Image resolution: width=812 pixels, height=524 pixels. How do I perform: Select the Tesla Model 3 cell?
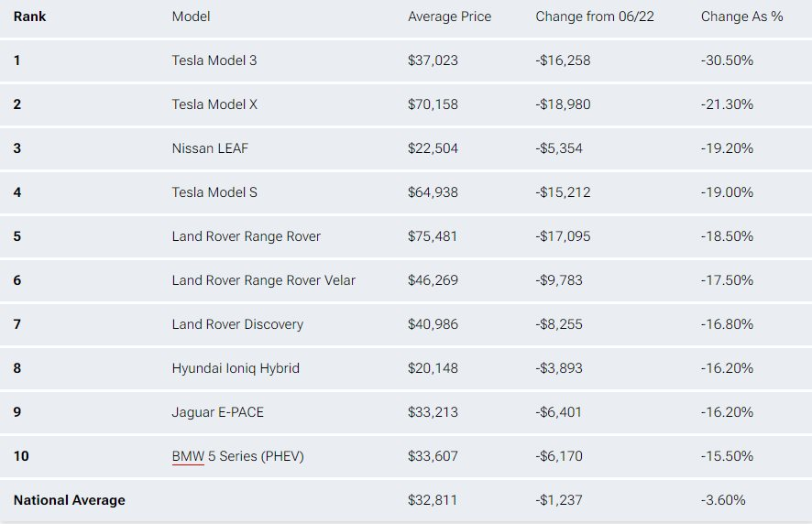[214, 60]
